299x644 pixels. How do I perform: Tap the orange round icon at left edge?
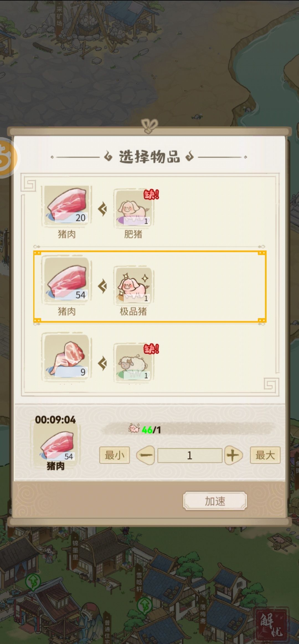[x=7, y=157]
